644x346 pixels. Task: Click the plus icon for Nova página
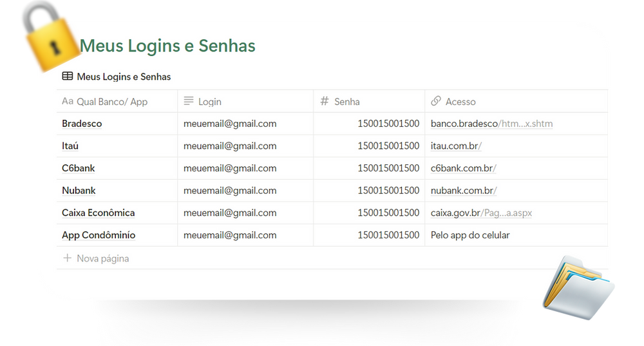[x=67, y=258]
